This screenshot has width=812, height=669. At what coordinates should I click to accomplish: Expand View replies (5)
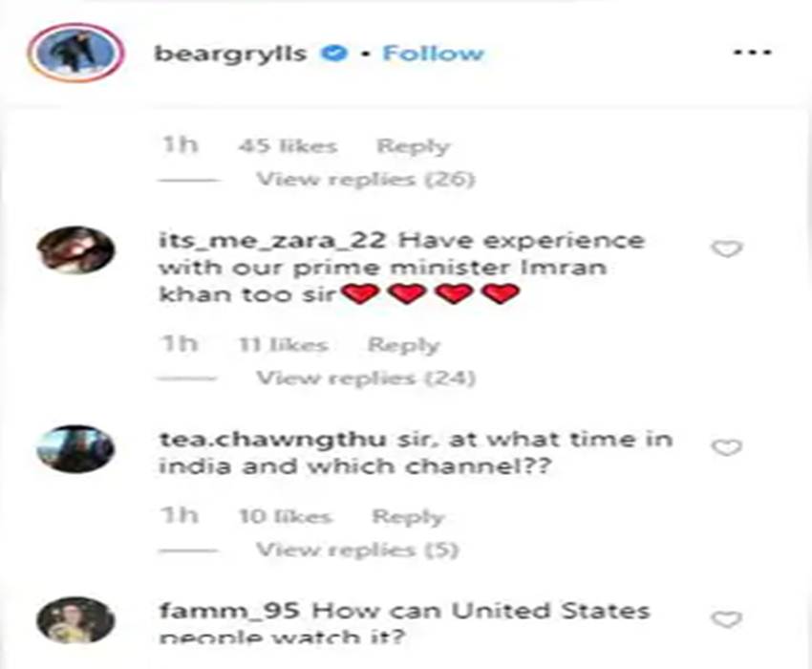pyautogui.click(x=357, y=550)
